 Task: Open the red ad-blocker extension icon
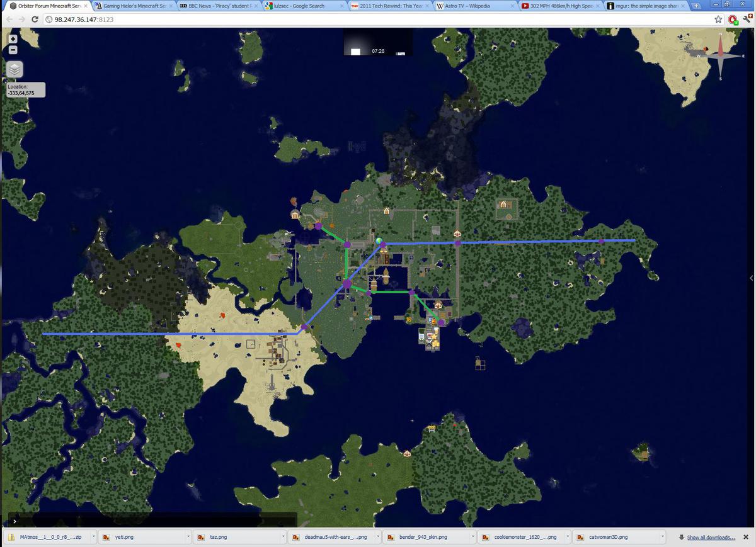[733, 20]
